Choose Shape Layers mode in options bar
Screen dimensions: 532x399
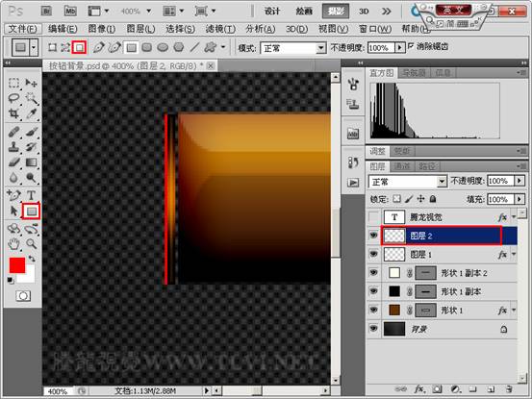pyautogui.click(x=52, y=47)
